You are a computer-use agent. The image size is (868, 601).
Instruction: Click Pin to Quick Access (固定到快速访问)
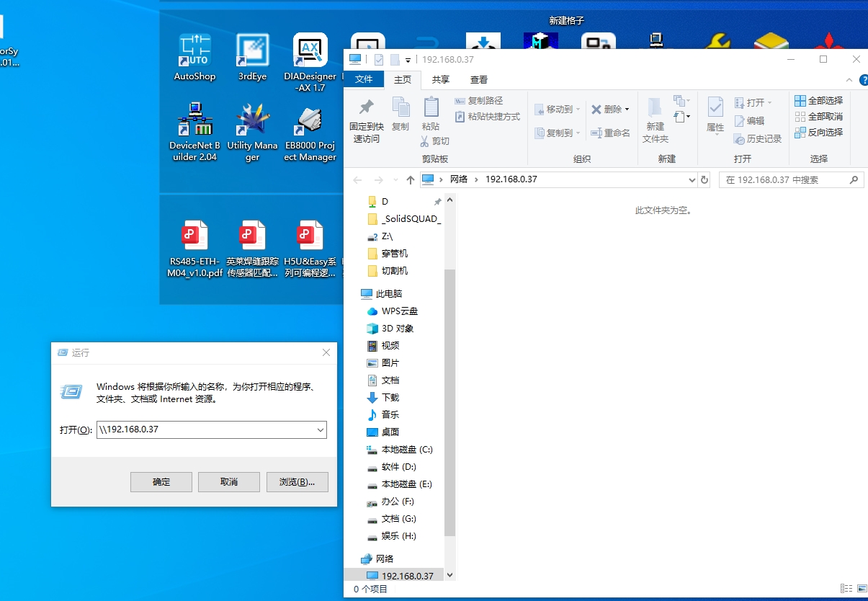click(x=367, y=121)
